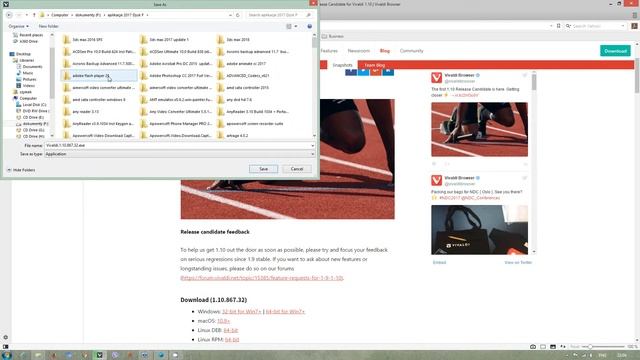Select the 'artrage 4.0.2' folder
This screenshot has width=640, height=360.
tap(237, 136)
